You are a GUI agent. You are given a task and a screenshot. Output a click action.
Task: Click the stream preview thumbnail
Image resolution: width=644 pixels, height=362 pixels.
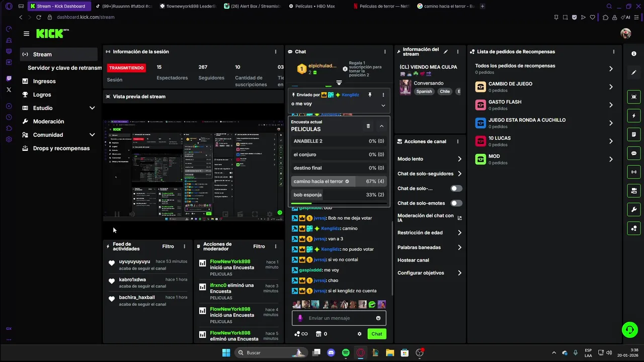193,171
